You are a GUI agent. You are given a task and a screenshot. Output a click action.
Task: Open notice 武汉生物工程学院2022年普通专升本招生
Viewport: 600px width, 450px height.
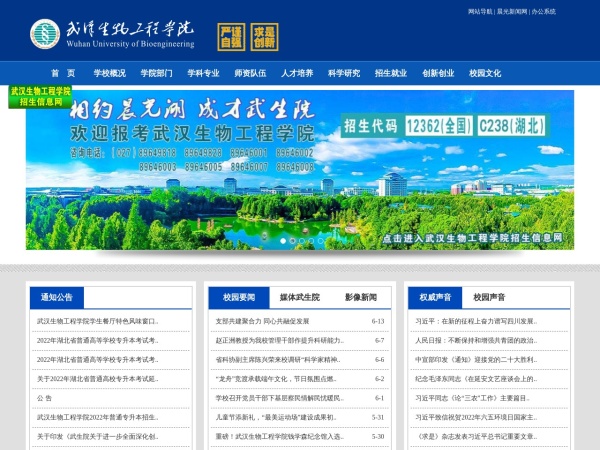point(98,417)
